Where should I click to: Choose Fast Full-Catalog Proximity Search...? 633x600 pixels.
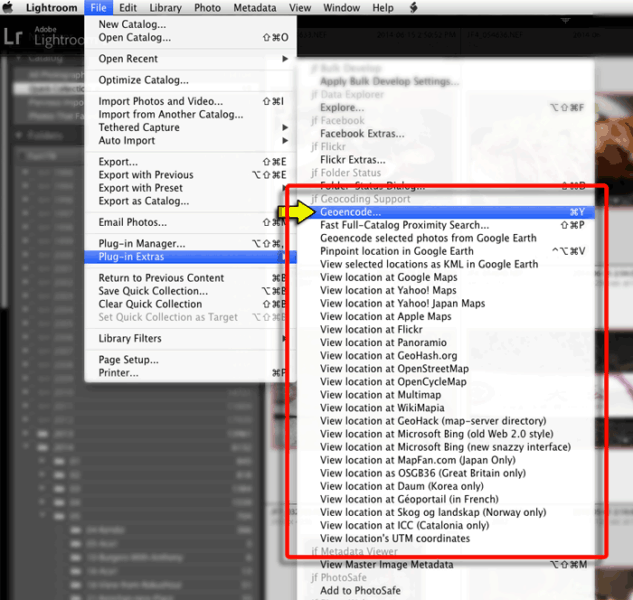point(404,225)
